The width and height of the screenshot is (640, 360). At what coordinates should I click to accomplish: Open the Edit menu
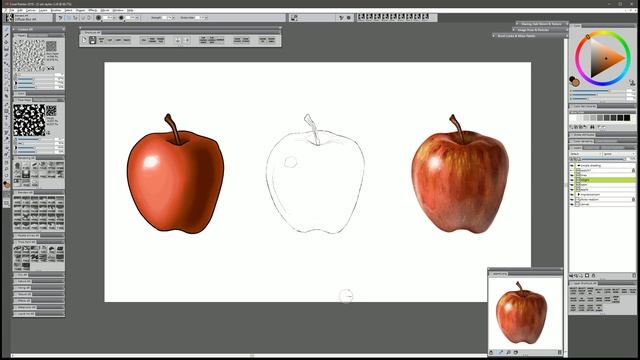click(x=20, y=10)
